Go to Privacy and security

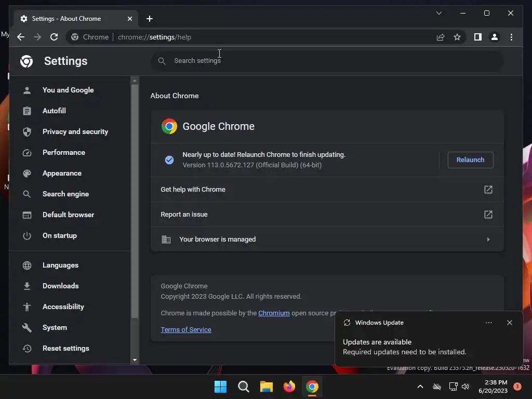[70, 131]
